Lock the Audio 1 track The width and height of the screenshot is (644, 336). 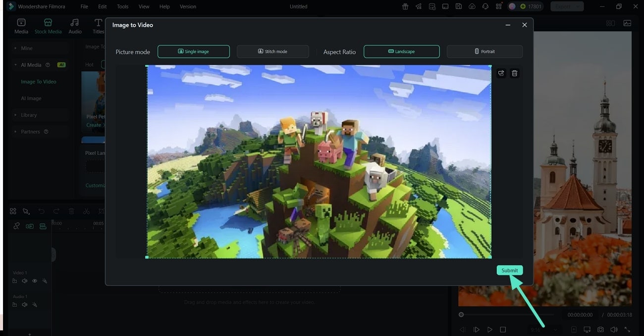click(x=15, y=305)
